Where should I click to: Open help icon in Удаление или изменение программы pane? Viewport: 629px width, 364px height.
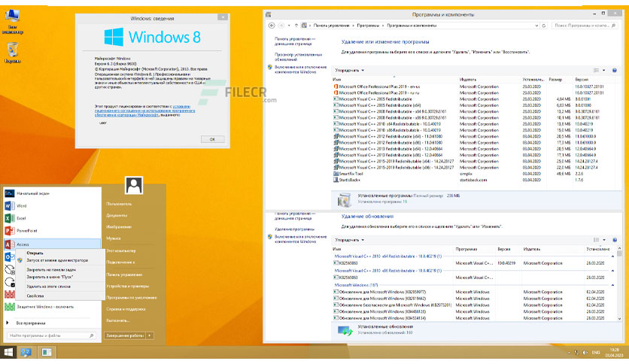click(x=614, y=70)
